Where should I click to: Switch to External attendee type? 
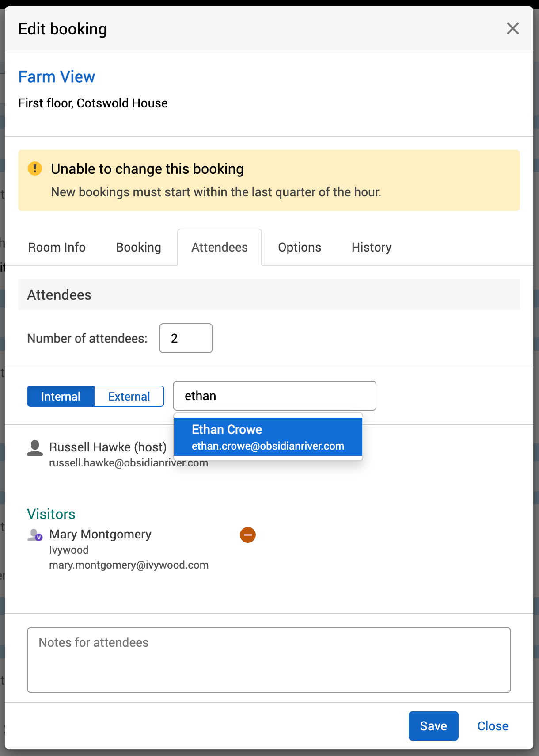click(x=129, y=396)
